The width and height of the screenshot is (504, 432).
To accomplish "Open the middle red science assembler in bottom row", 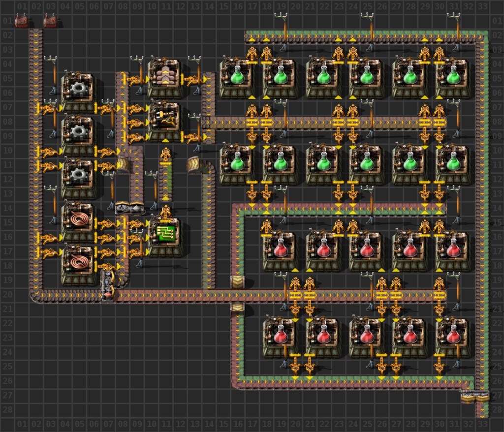I will (367, 338).
